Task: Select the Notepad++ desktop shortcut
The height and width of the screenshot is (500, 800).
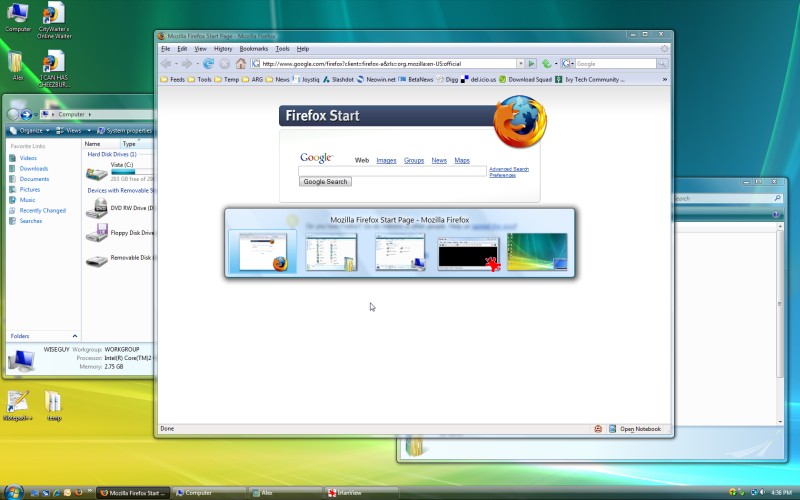Action: pos(17,406)
